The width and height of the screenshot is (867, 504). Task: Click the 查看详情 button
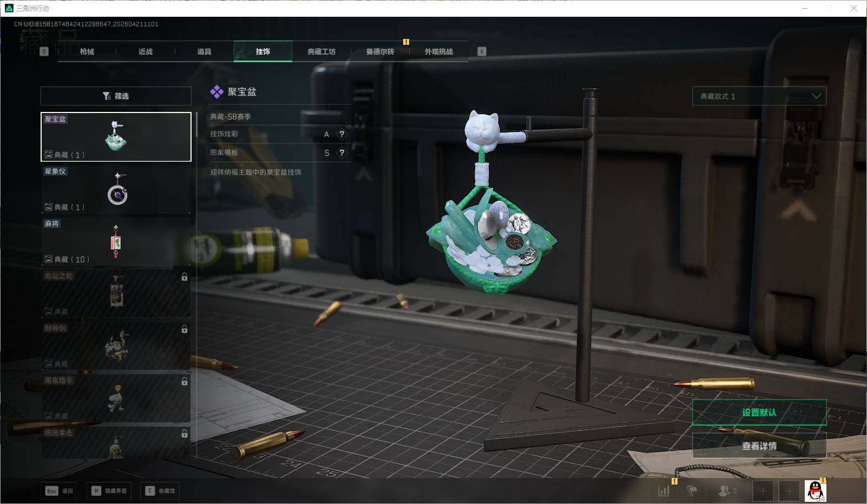[x=759, y=446]
